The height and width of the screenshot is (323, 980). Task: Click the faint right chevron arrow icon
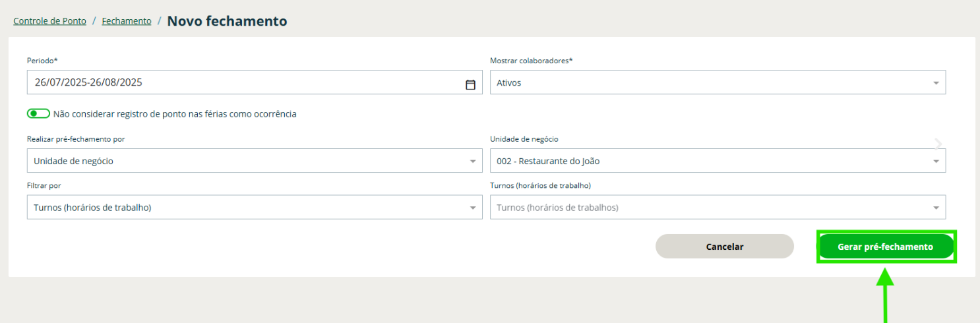[938, 144]
